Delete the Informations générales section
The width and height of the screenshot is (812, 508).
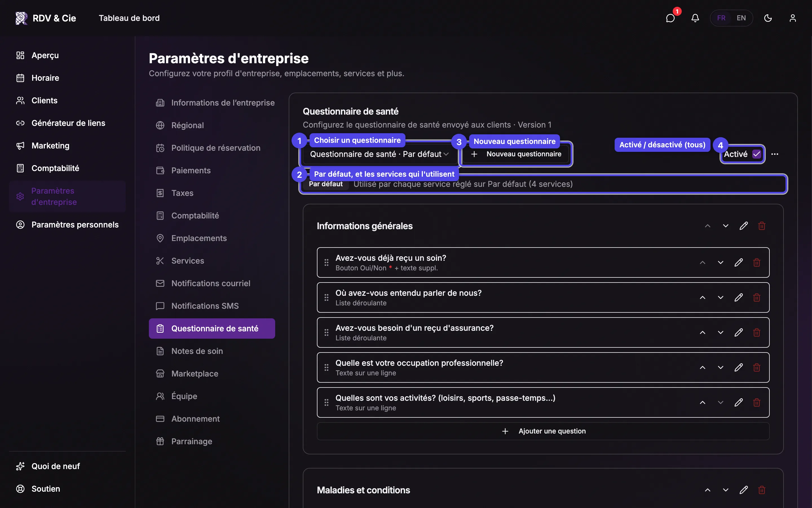pyautogui.click(x=762, y=226)
